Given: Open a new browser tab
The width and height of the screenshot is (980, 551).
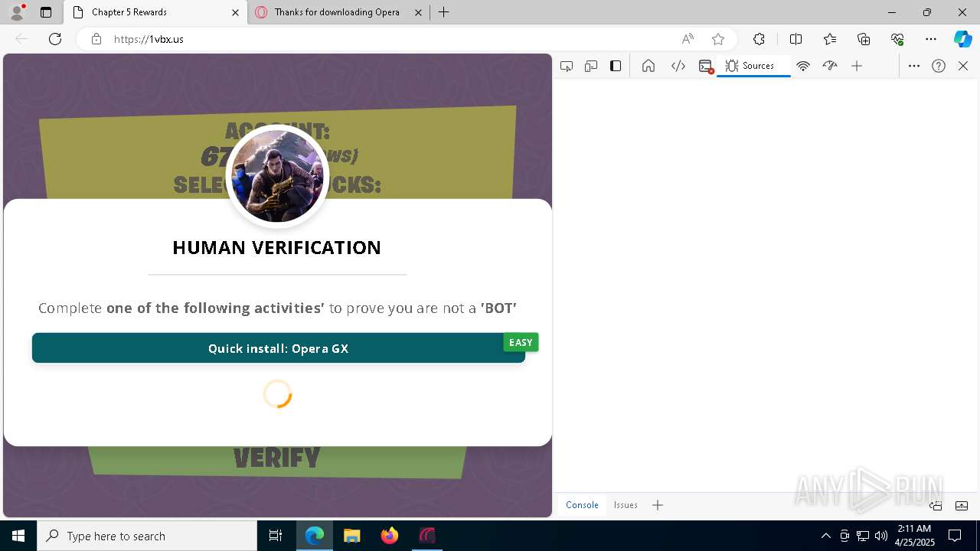Looking at the screenshot, I should click(444, 12).
